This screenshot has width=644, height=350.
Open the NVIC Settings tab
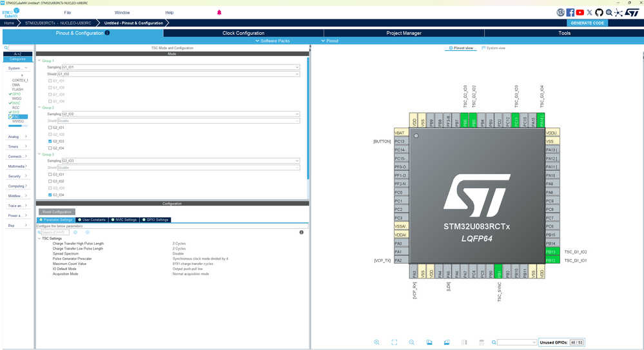(x=124, y=220)
